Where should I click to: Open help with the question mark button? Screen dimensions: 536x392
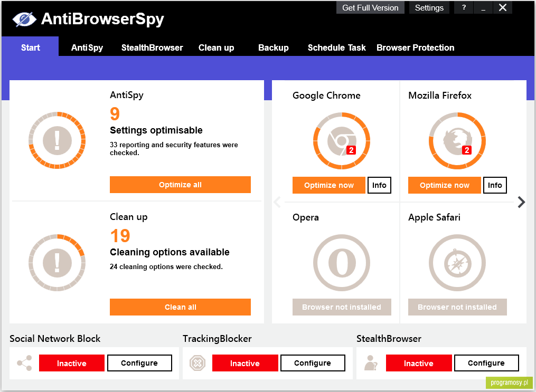click(464, 7)
